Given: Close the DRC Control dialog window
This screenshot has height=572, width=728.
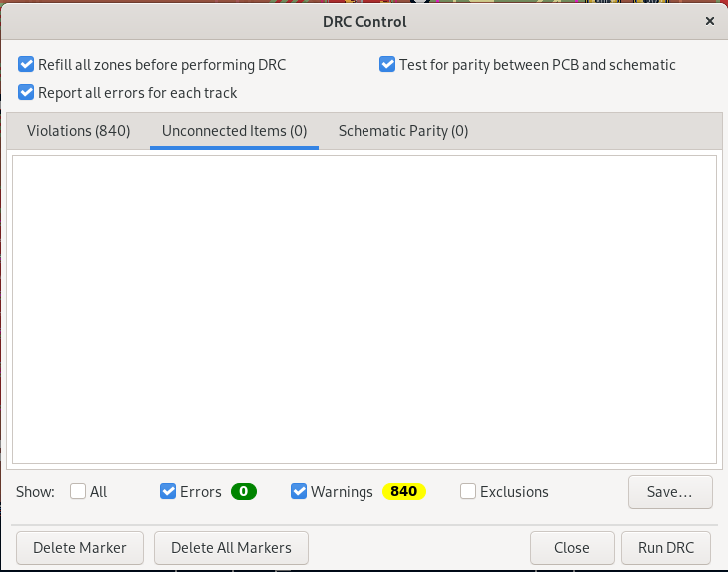Looking at the screenshot, I should click(710, 21).
